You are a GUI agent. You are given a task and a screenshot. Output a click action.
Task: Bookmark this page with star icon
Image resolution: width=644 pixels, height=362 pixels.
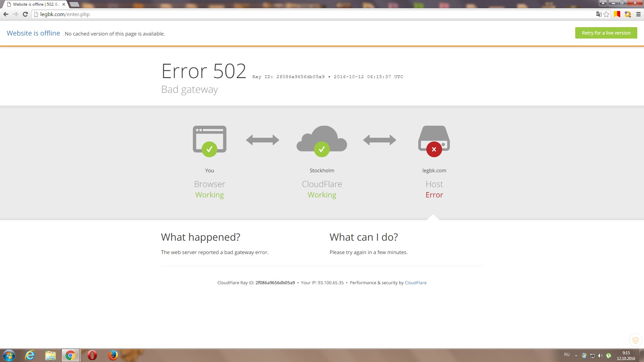pos(606,14)
